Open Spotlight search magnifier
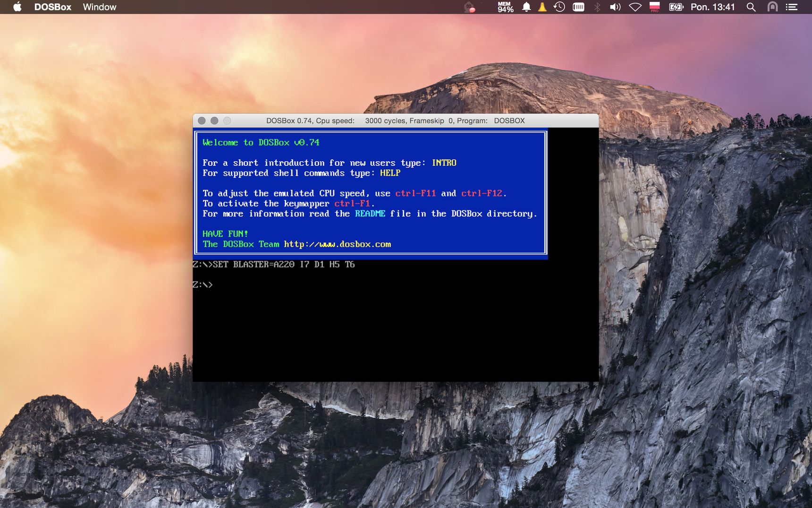Viewport: 812px width, 508px height. tap(751, 7)
